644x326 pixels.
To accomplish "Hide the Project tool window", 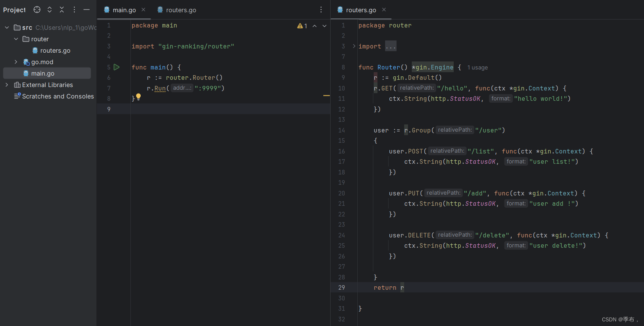I will click(x=87, y=10).
